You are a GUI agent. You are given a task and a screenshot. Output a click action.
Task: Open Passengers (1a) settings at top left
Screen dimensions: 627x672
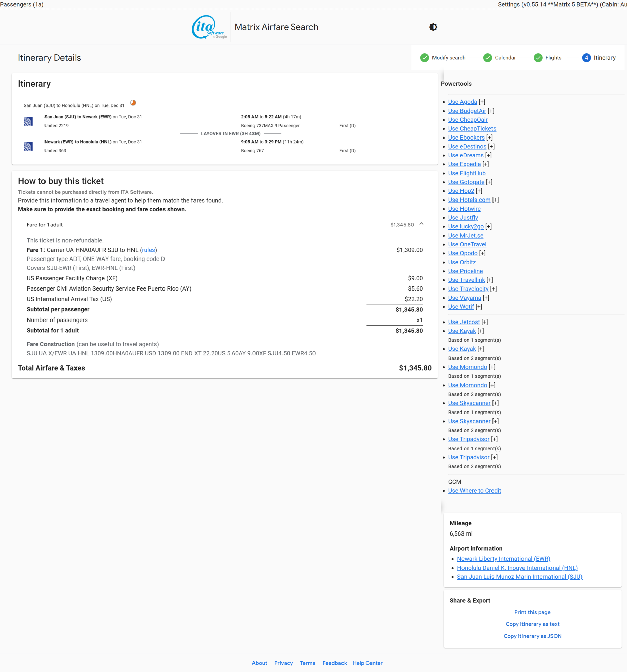(x=22, y=4)
